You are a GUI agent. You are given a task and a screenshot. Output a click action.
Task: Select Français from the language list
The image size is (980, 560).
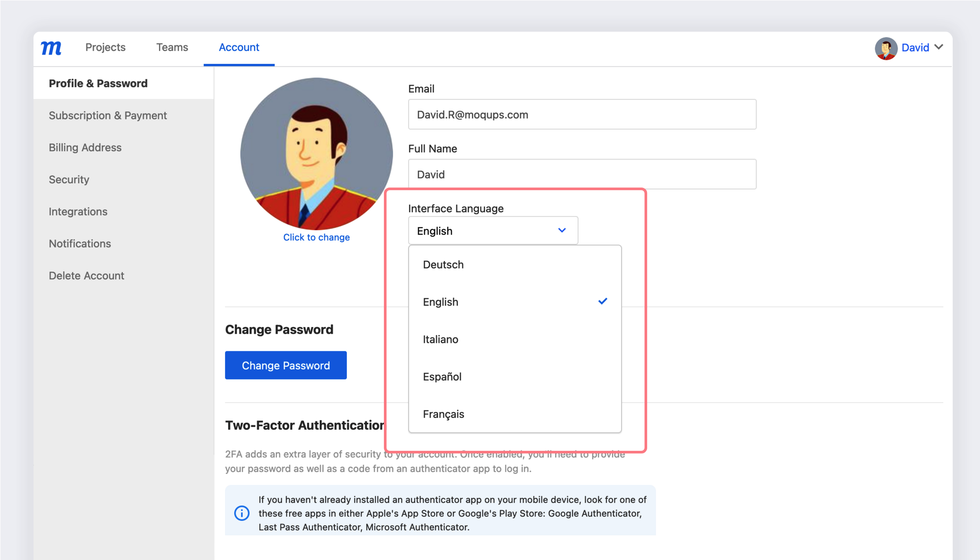443,414
